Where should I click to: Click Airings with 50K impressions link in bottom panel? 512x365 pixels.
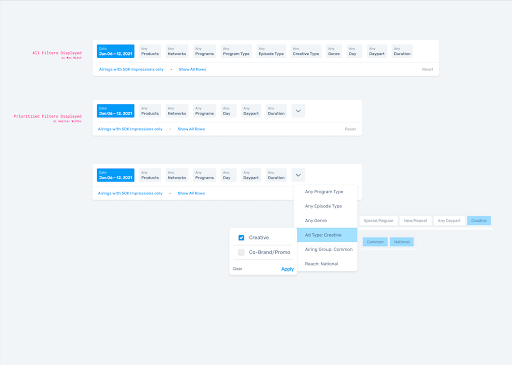pos(130,193)
